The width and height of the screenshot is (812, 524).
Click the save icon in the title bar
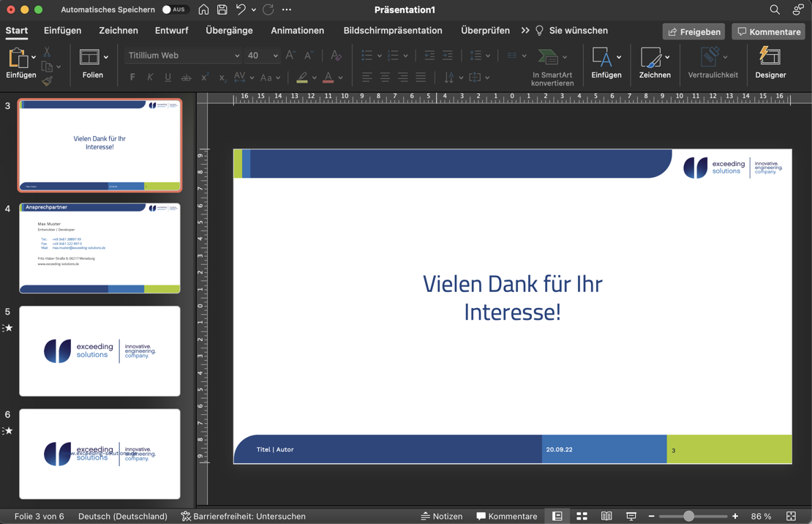click(222, 10)
